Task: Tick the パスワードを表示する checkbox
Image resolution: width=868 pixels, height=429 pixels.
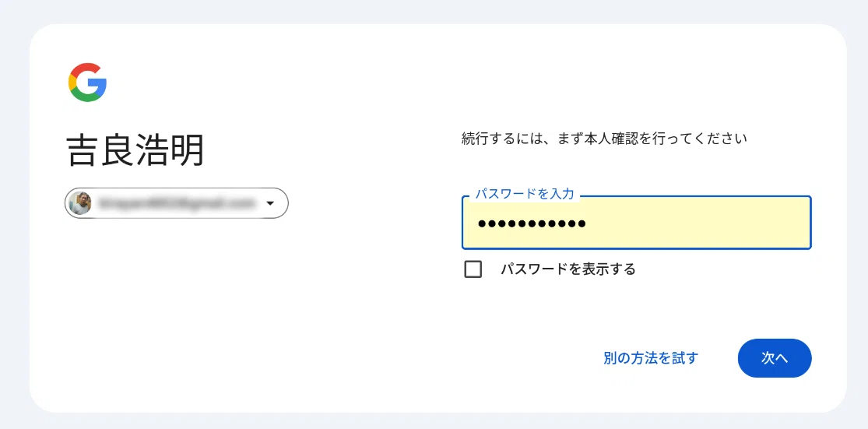Action: (x=473, y=269)
